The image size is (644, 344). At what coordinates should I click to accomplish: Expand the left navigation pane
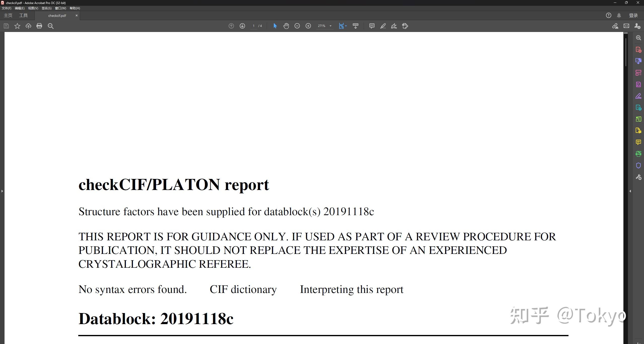pos(2,191)
